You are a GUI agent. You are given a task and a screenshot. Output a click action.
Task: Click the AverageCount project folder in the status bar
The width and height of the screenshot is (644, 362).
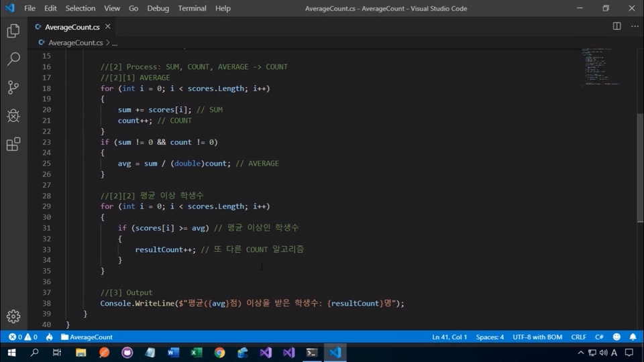click(87, 337)
